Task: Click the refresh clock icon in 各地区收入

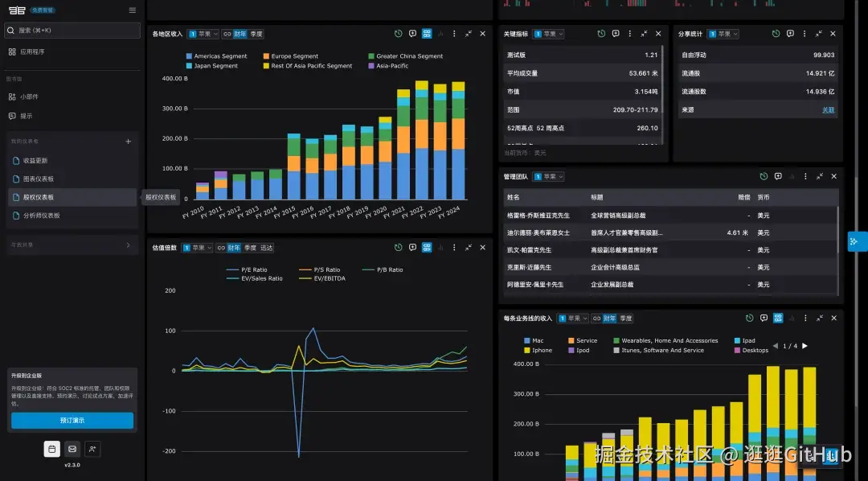Action: click(x=398, y=34)
